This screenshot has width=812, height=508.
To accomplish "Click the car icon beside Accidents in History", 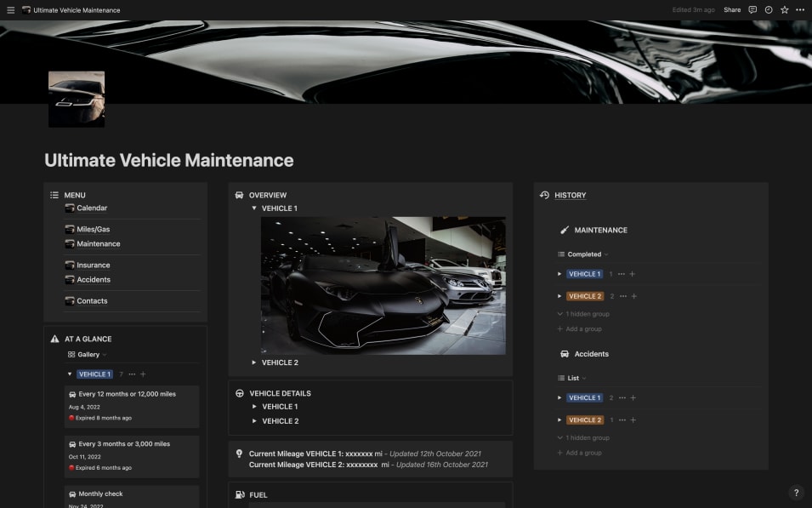I will point(564,353).
